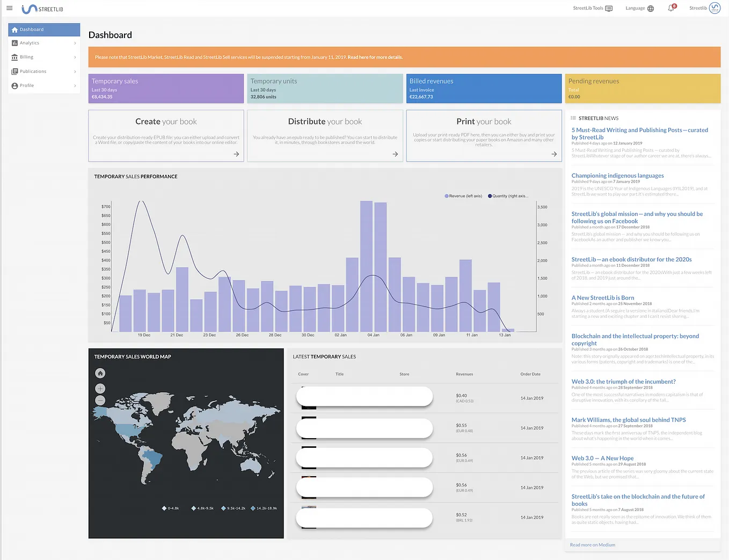The image size is (729, 560).
Task: Click arrow on Print your book card
Action: (554, 154)
